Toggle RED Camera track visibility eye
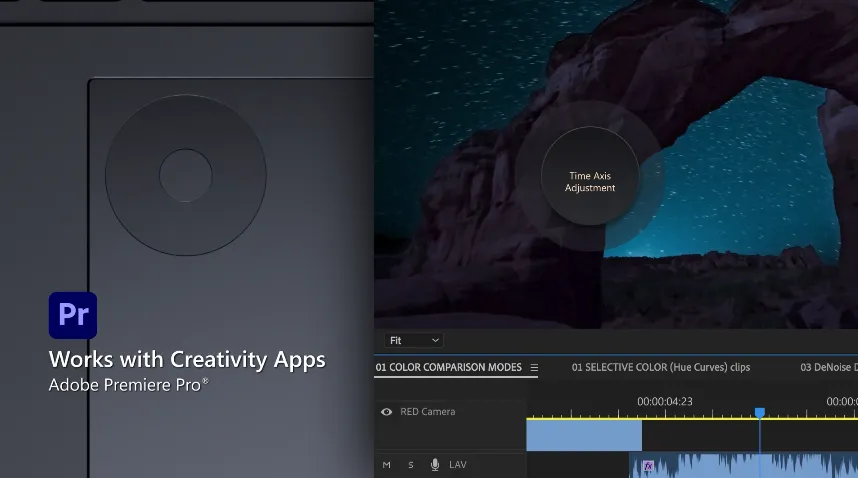This screenshot has height=478, width=858. (x=386, y=412)
